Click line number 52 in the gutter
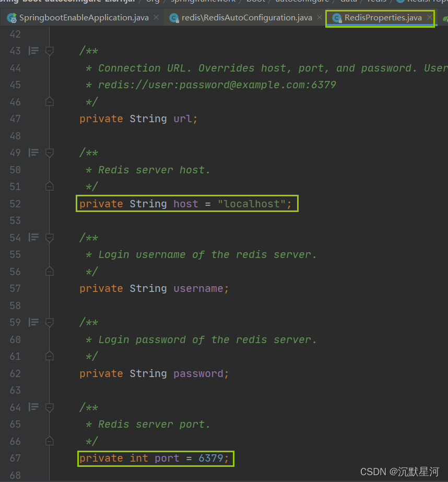This screenshot has height=482, width=448. 15,204
